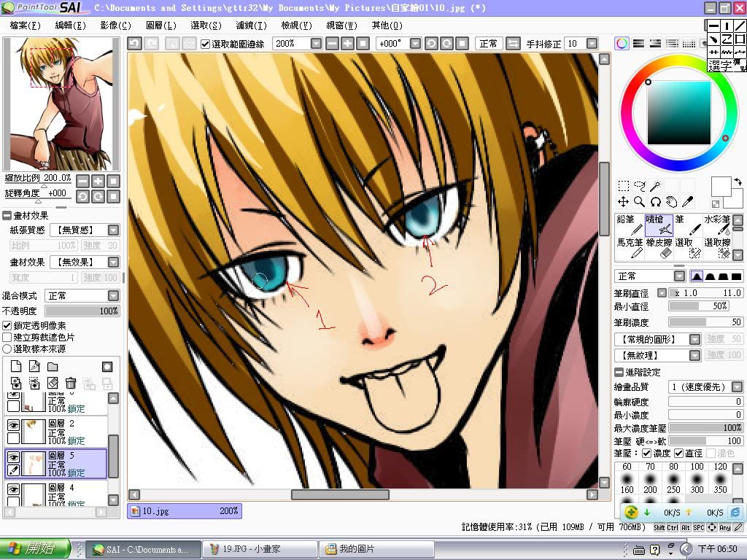Select the hand pan tool
This screenshot has width=747, height=560.
pos(672,202)
